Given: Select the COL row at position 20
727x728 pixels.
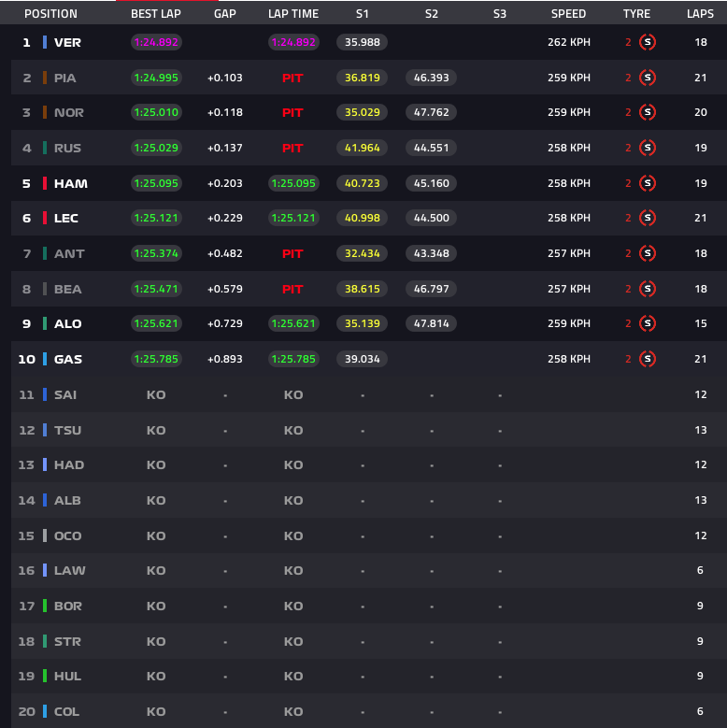Looking at the screenshot, I should (368, 711).
